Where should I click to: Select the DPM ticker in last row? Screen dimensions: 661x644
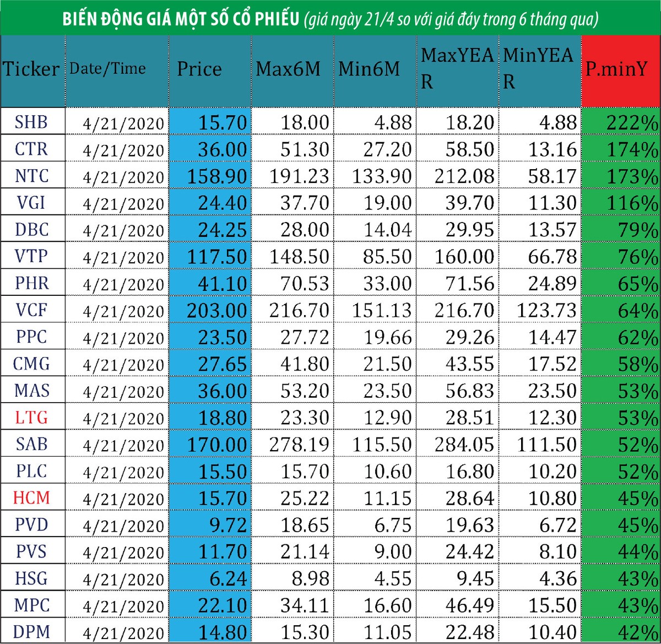point(31,632)
